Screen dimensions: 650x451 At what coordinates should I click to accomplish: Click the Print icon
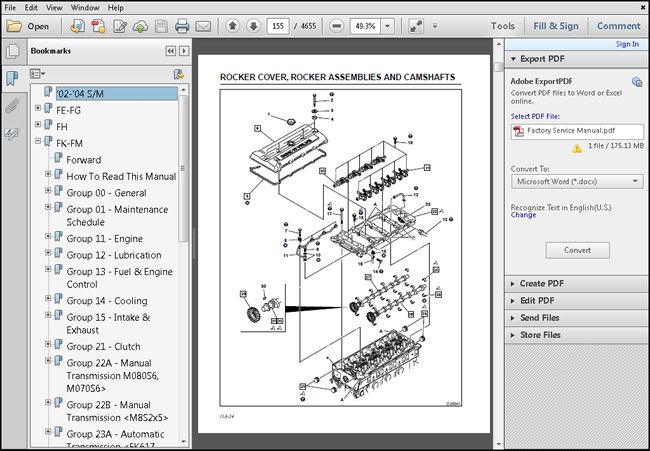(x=182, y=27)
